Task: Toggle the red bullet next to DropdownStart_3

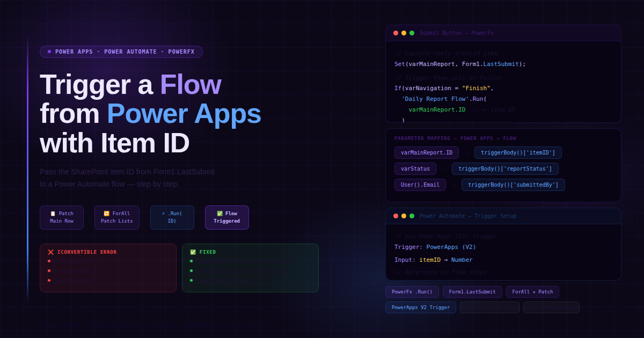Action: 49,262
